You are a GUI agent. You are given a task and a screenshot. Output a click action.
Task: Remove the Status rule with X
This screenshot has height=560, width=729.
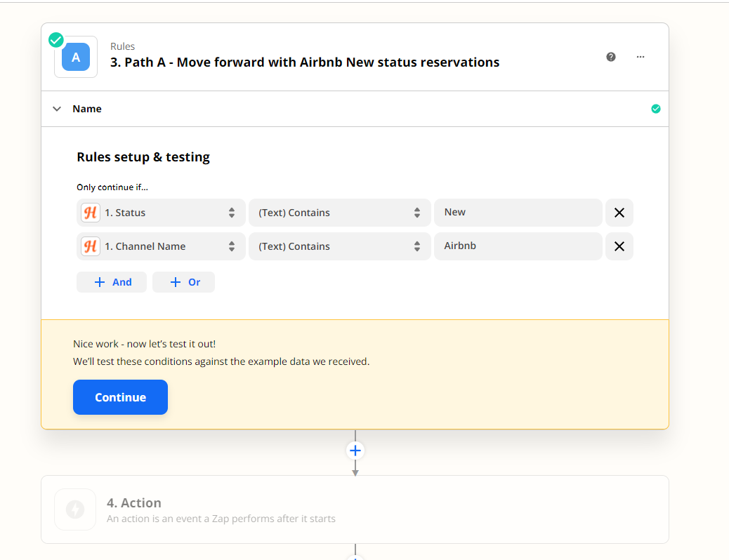click(619, 213)
